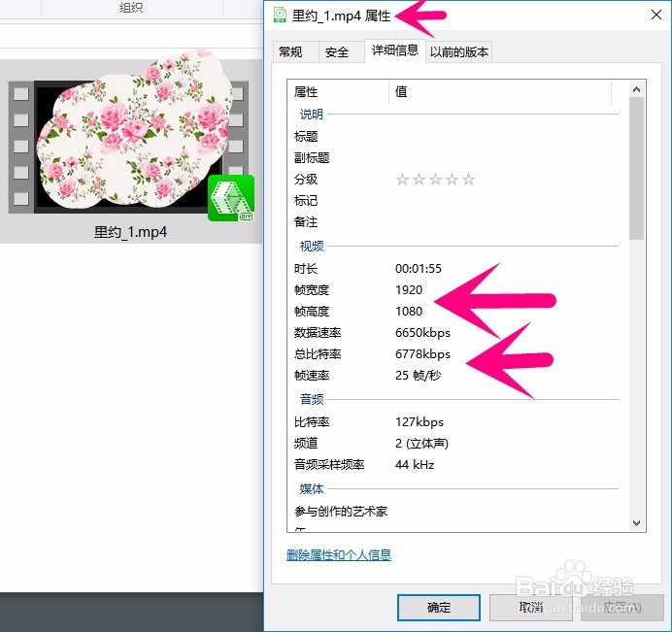Click the 组织 ribbon group label in Explorer

click(x=131, y=8)
